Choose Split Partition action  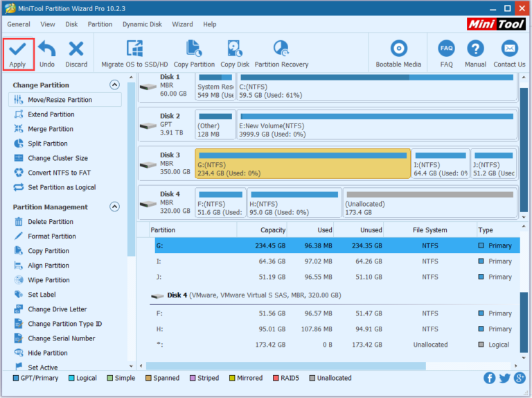point(48,144)
